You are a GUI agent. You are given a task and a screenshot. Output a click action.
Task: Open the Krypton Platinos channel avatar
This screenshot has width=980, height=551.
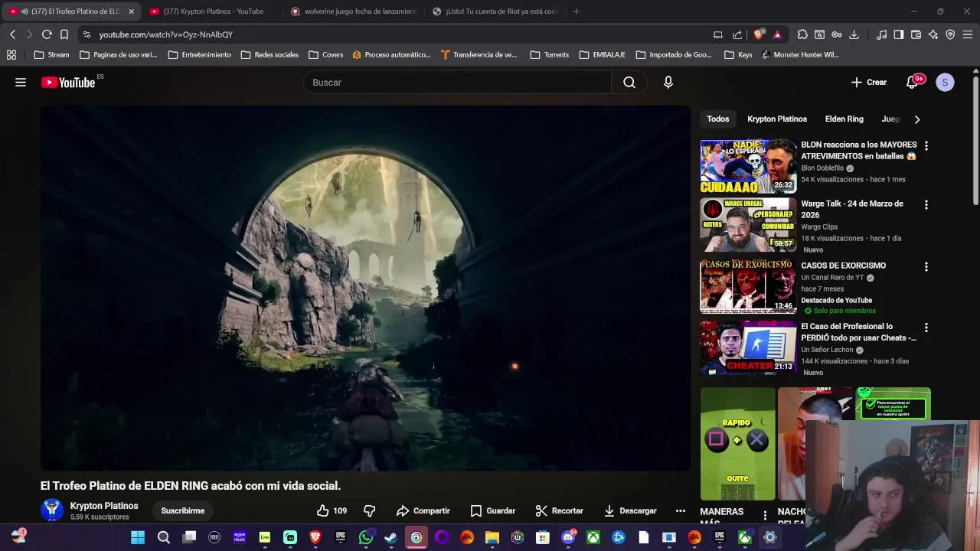pos(52,510)
